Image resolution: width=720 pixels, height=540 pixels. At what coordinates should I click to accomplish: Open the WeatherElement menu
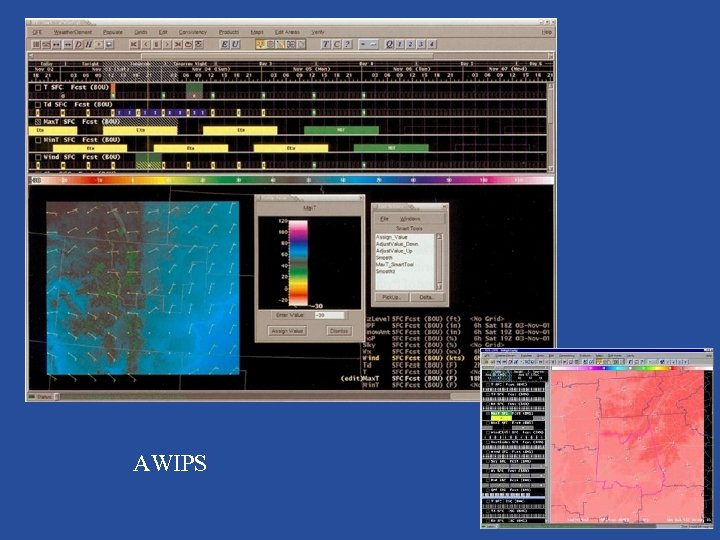(x=73, y=32)
